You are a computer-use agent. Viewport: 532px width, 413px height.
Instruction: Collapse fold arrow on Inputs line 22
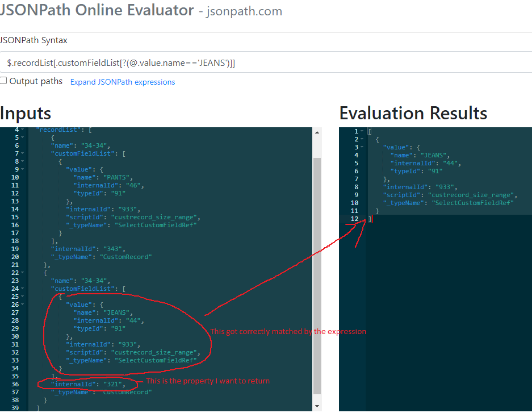tap(22, 273)
